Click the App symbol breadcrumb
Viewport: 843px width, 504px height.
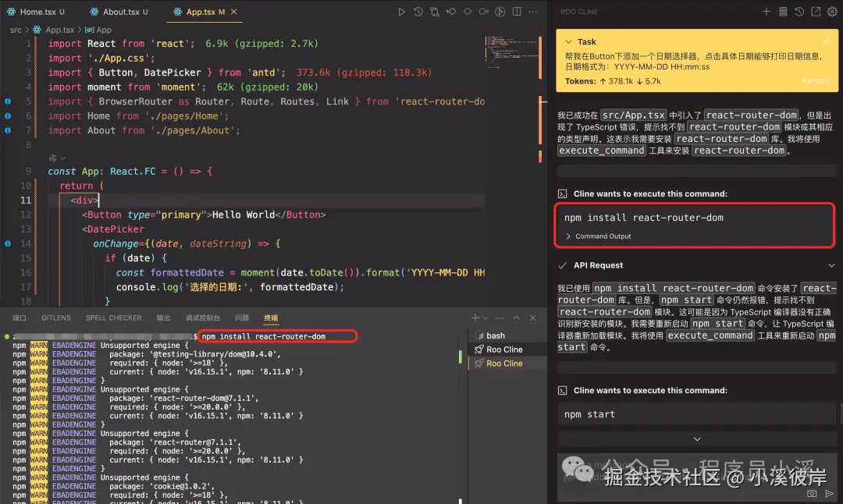(x=98, y=30)
